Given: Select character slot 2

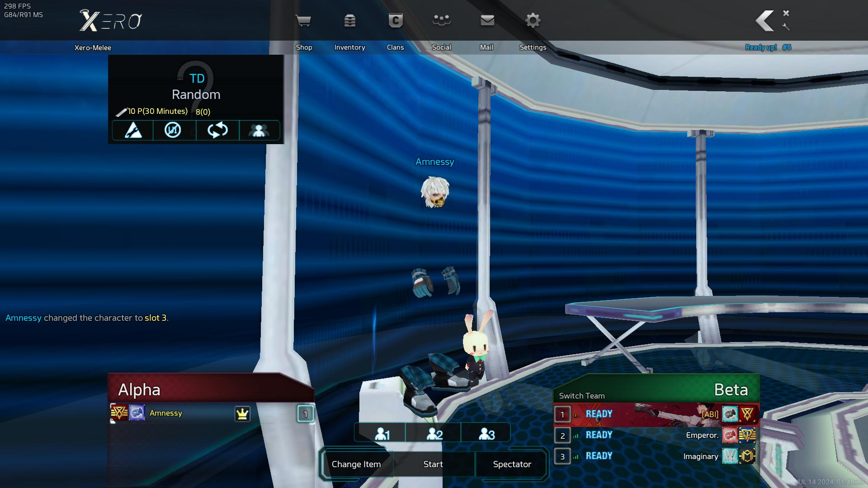Looking at the screenshot, I should point(434,434).
